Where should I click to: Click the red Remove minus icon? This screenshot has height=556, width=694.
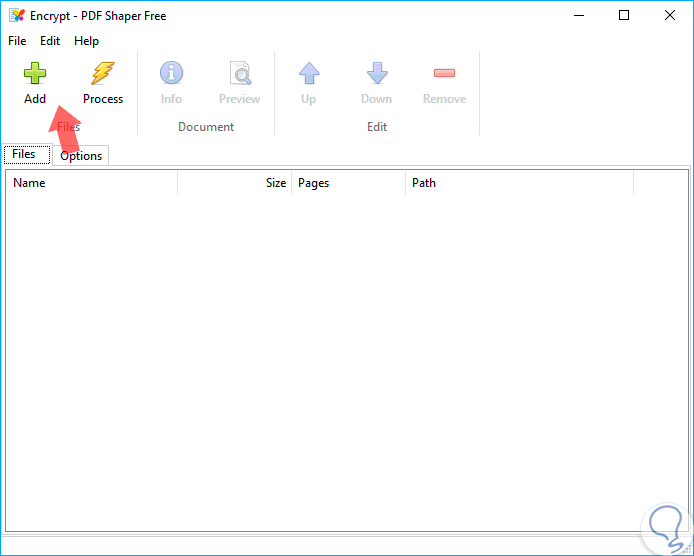pos(444,73)
